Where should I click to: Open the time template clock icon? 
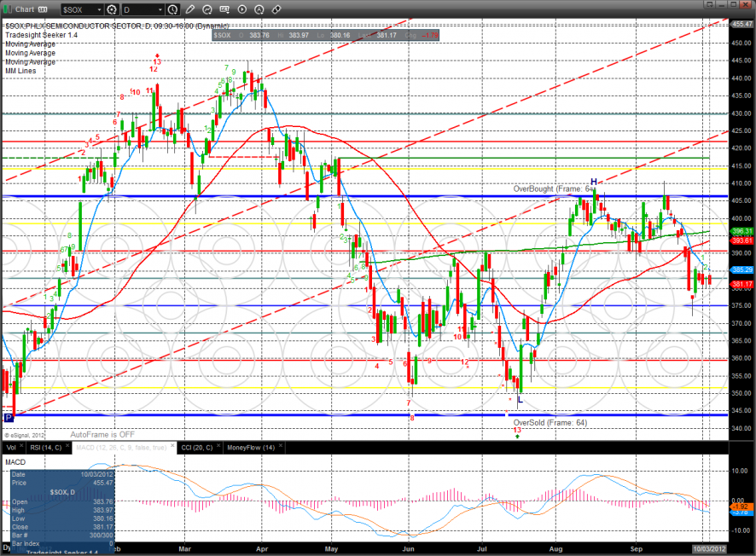tap(173, 9)
